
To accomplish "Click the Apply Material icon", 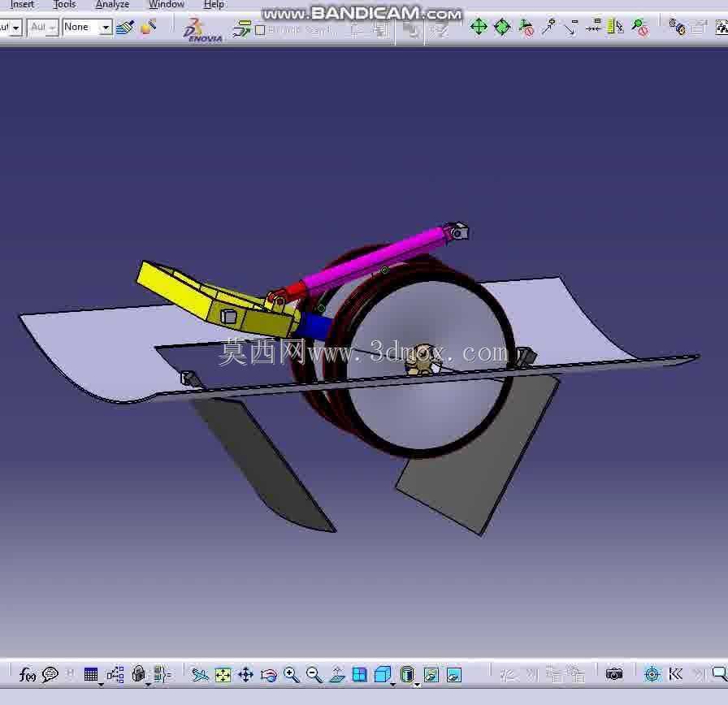I will pyautogui.click(x=149, y=27).
